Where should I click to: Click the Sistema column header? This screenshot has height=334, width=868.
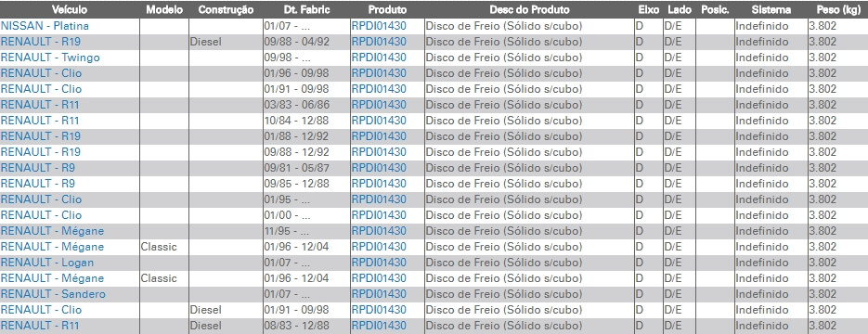coord(771,10)
